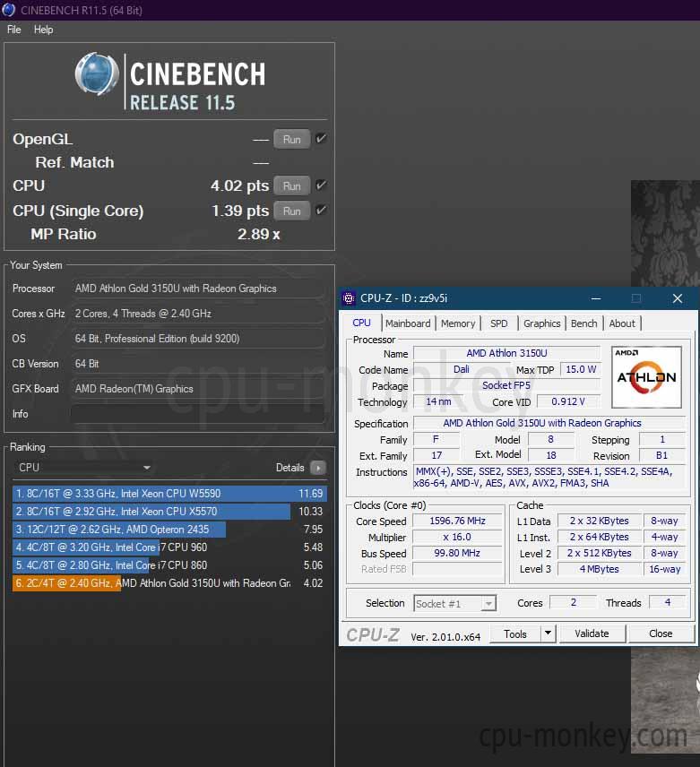Image resolution: width=700 pixels, height=767 pixels.
Task: Select the Intel Core i7 CPU 860 ranking row
Action: point(169,565)
